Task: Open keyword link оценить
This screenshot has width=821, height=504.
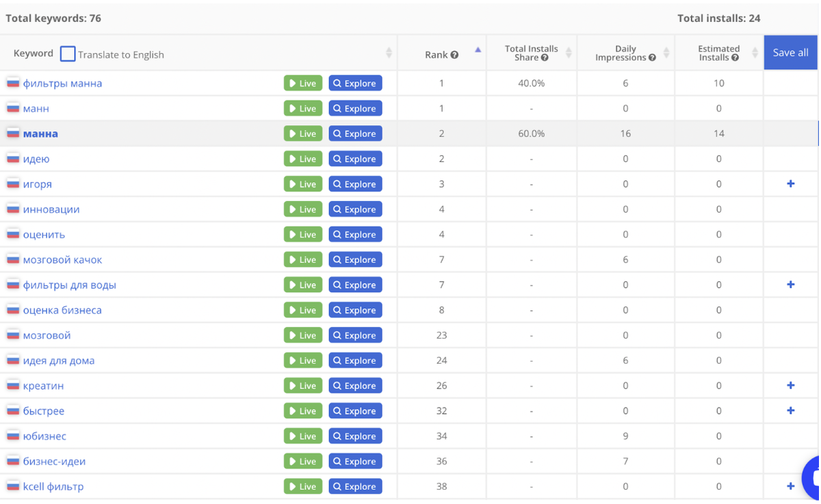Action: click(x=44, y=235)
